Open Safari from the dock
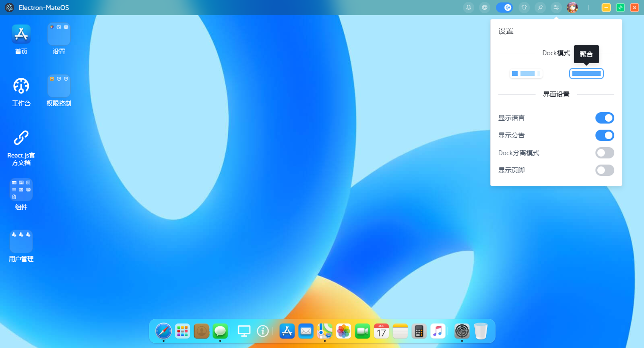Image resolution: width=644 pixels, height=348 pixels. tap(163, 331)
